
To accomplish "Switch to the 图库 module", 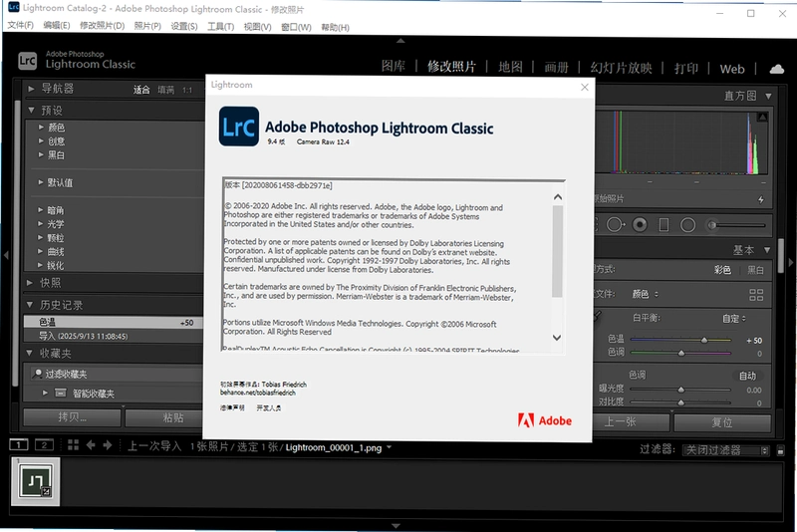I will coord(394,67).
